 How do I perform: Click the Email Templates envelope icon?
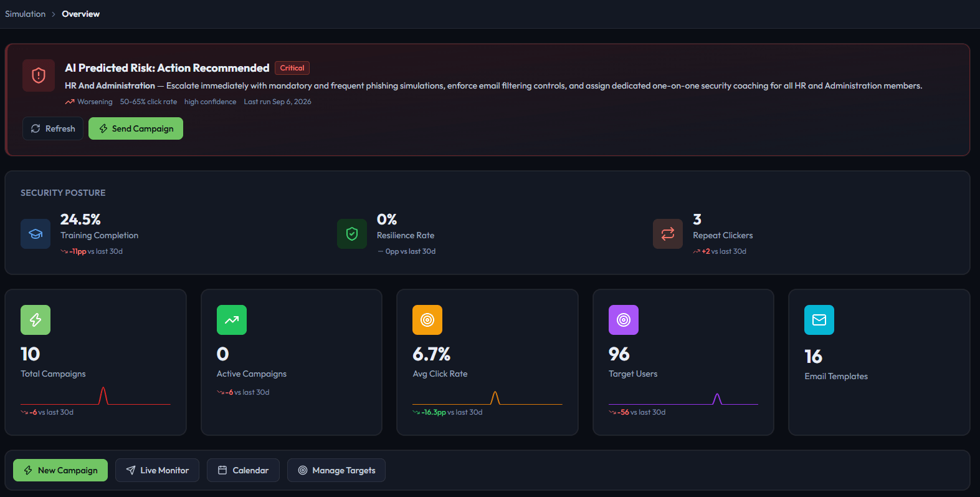click(819, 320)
